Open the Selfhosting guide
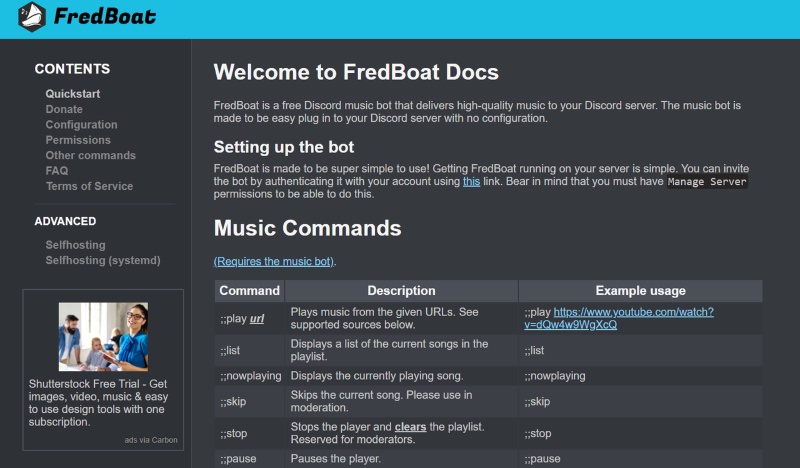Image resolution: width=800 pixels, height=468 pixels. pyautogui.click(x=76, y=245)
